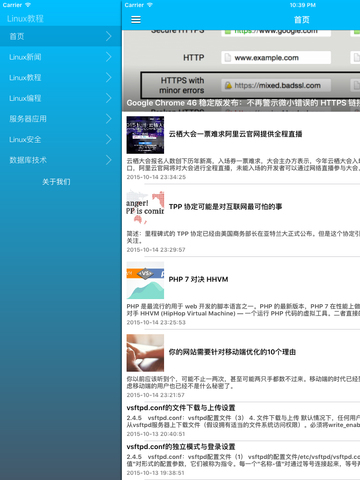Click chevron next to 数据库技术
Screen dimensions: 360x480
tap(109, 160)
